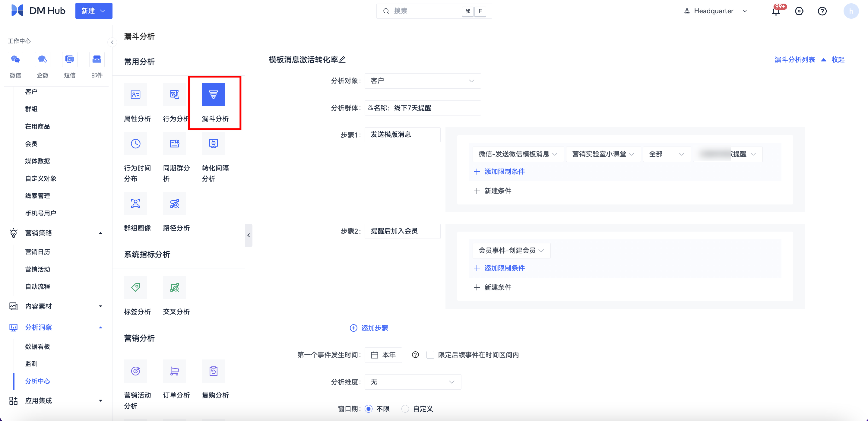Edit the 模板消息激活转化率 title with pencil icon

click(342, 60)
